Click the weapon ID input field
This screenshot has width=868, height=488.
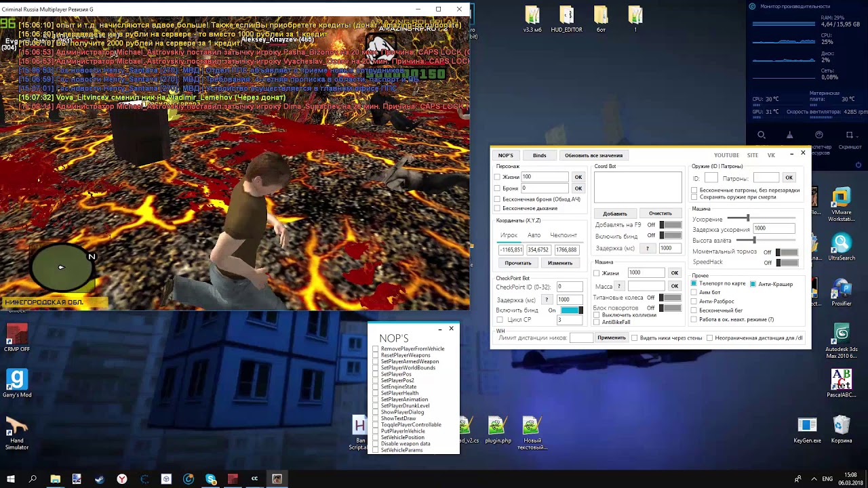711,178
